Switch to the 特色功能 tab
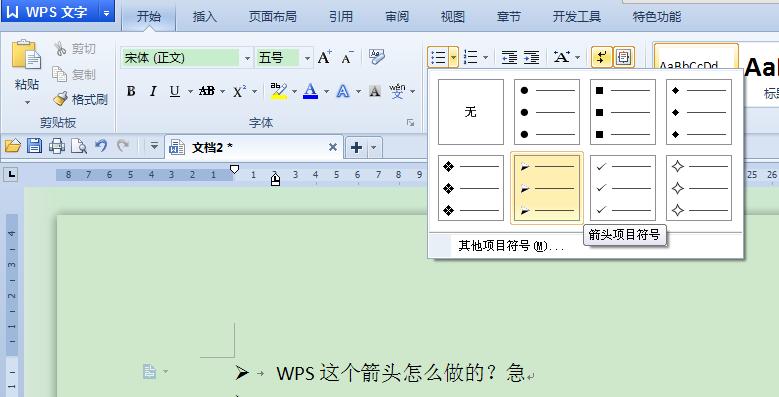 [657, 16]
